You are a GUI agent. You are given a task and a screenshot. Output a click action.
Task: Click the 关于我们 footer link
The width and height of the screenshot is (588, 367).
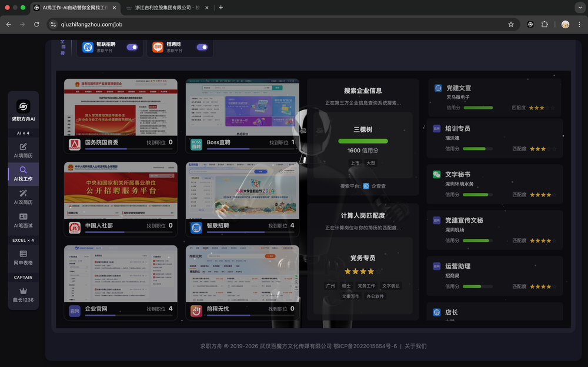(416, 346)
